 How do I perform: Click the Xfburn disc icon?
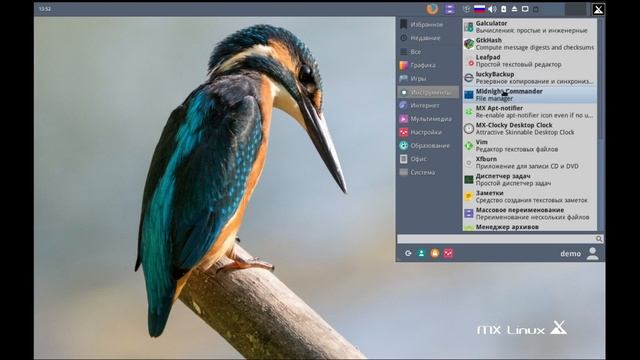(469, 162)
